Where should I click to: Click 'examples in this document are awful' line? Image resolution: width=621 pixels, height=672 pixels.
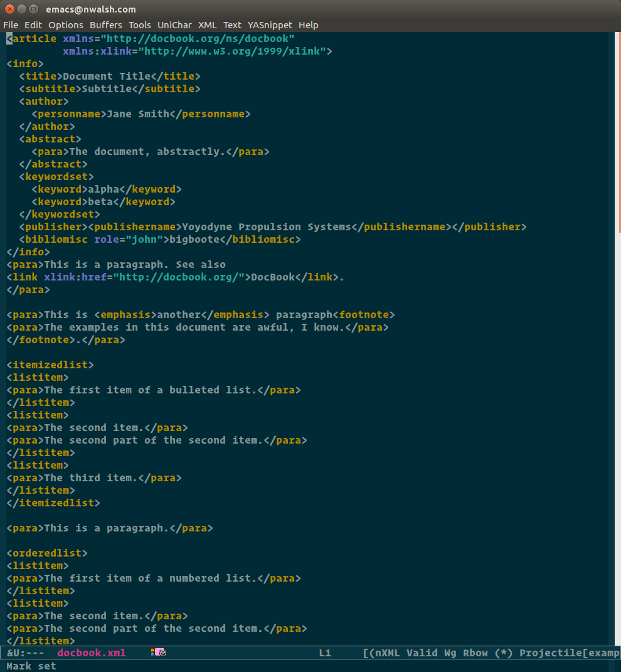pos(198,328)
